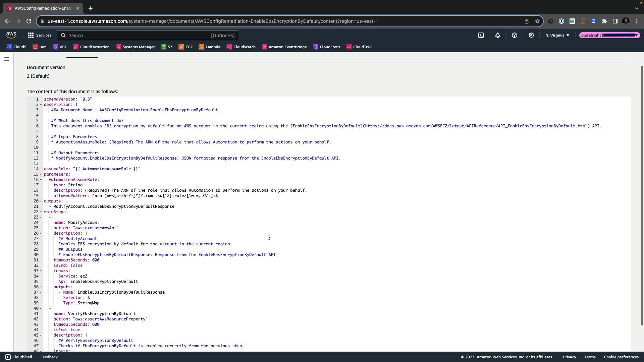Click the Feedback button in the footer
This screenshot has height=362, width=644.
pos(49,357)
